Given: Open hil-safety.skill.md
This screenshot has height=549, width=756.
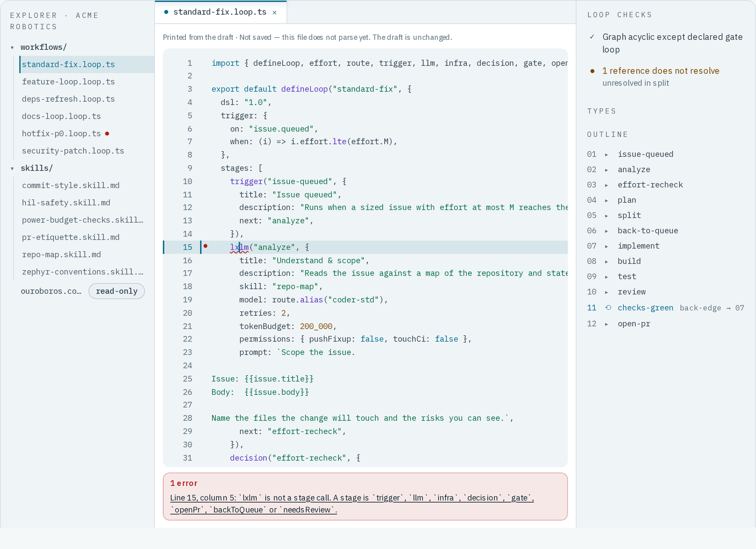Looking at the screenshot, I should [x=87, y=203].
